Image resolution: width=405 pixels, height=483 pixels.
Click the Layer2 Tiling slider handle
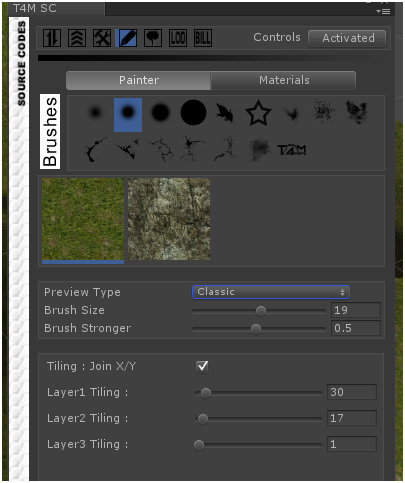202,419
